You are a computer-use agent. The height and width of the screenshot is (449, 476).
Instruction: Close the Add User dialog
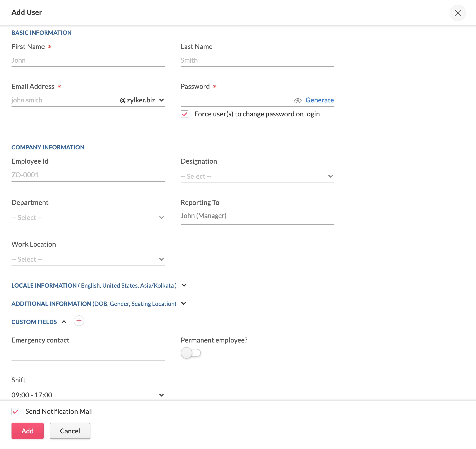coord(457,13)
